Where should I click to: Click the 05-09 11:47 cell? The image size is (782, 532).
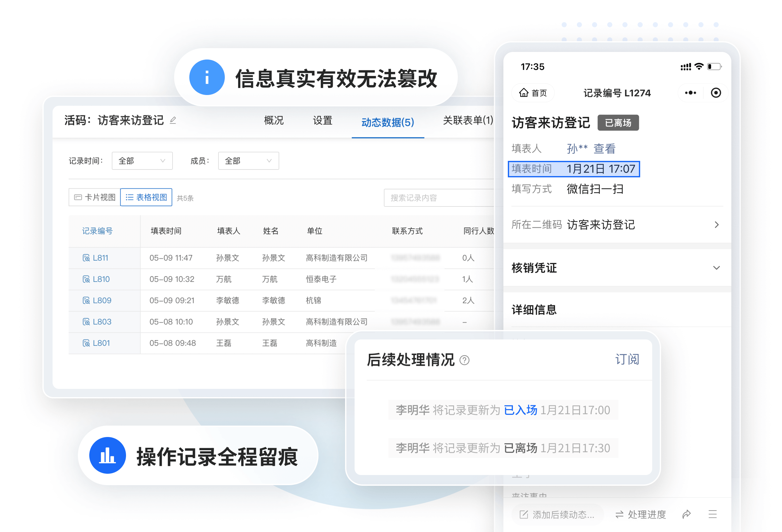tap(171, 258)
